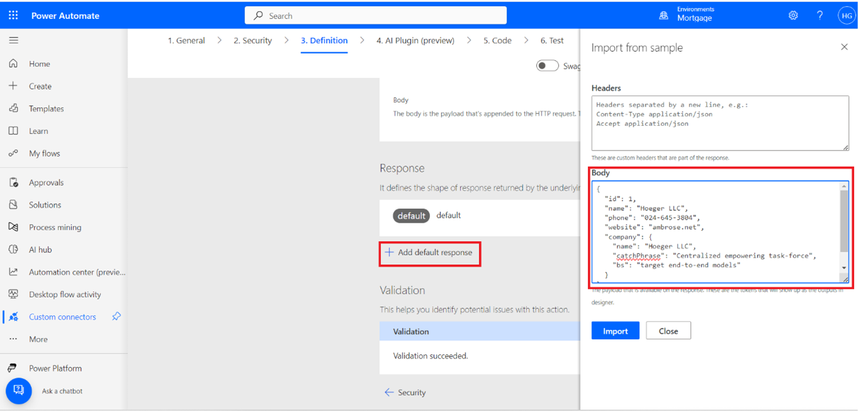This screenshot has width=868, height=411.
Task: Go to the 5. Code step
Action: [x=497, y=40]
